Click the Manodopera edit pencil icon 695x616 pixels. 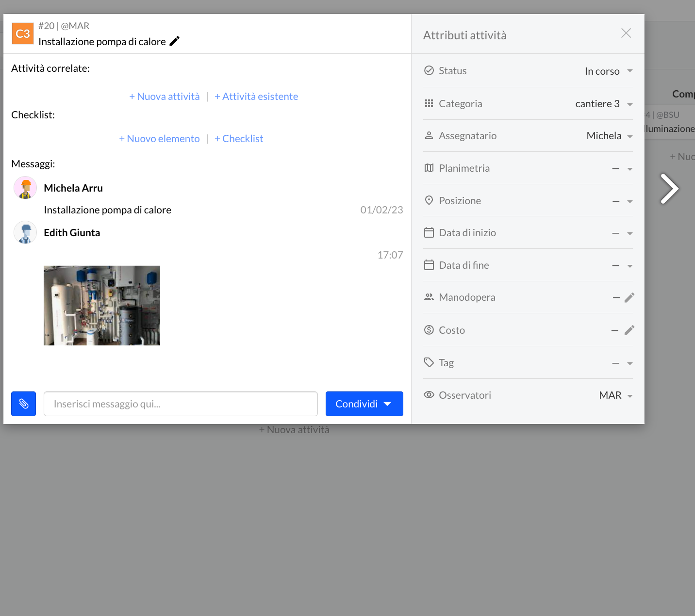(629, 298)
